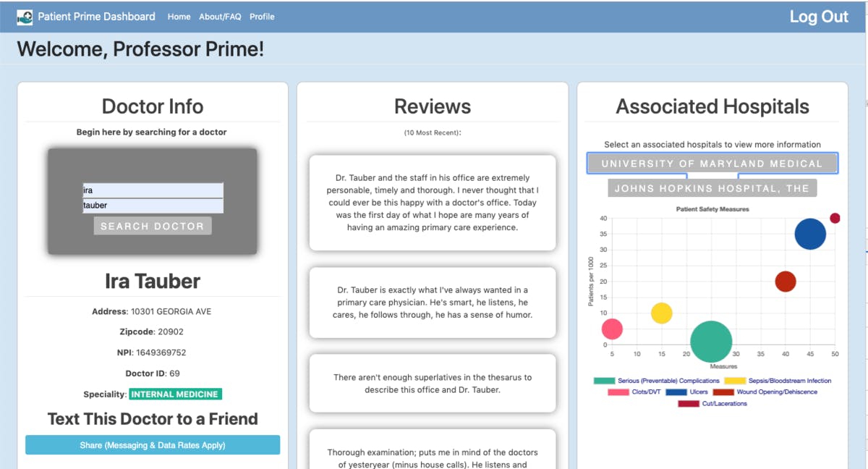Click the last name search field containing tauber

tap(153, 205)
